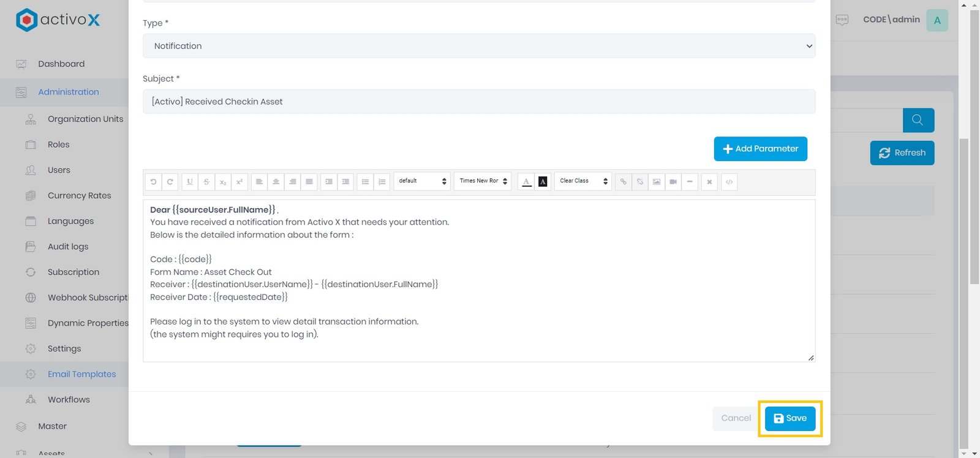The height and width of the screenshot is (458, 980).
Task: Click inside the email body editor
Action: pos(479,280)
